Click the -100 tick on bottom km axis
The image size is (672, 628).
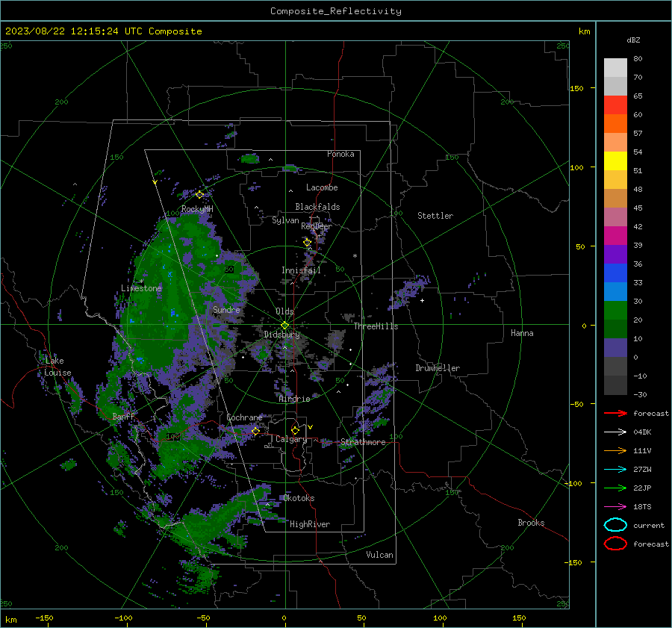123,618
